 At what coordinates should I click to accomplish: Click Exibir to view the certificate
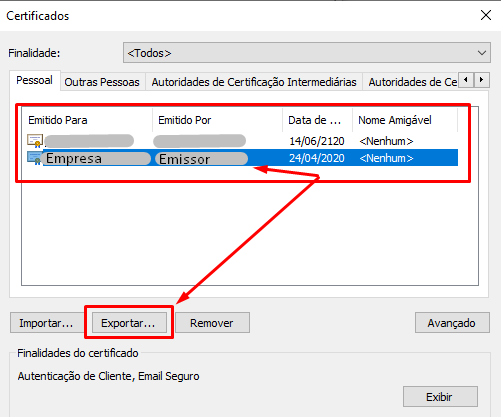[440, 397]
